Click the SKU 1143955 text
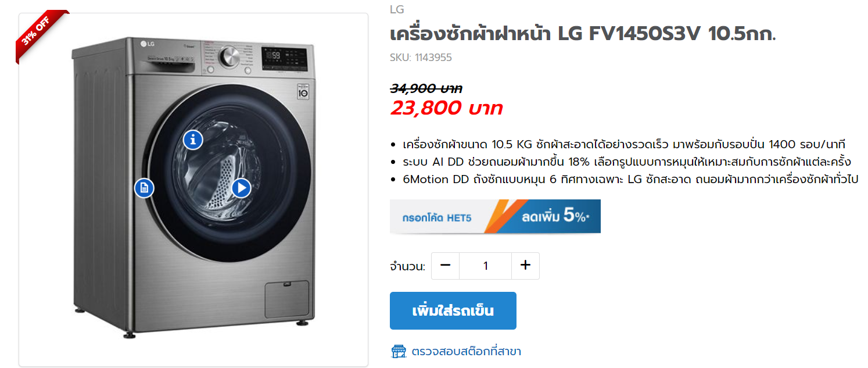868x368 pixels. pos(421,58)
